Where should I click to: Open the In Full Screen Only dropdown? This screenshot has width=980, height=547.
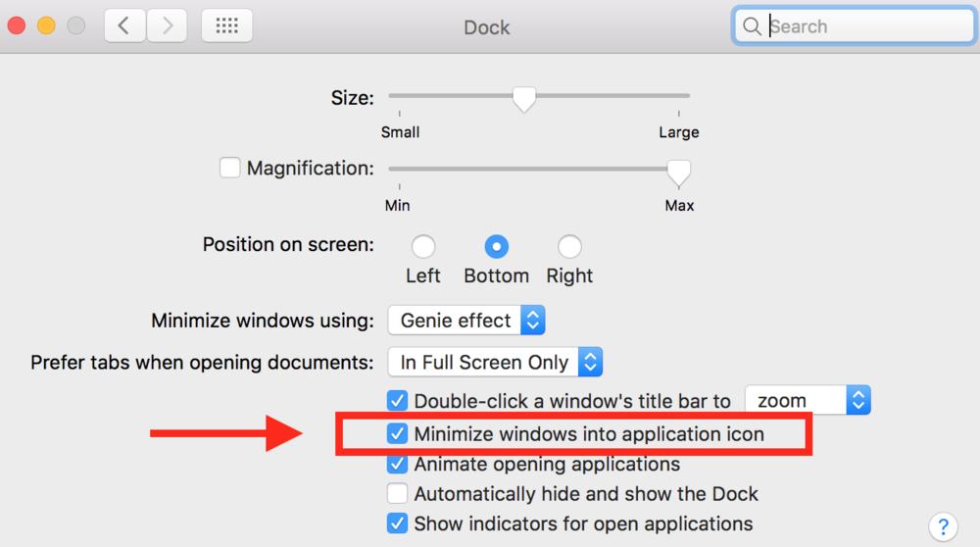(x=495, y=362)
